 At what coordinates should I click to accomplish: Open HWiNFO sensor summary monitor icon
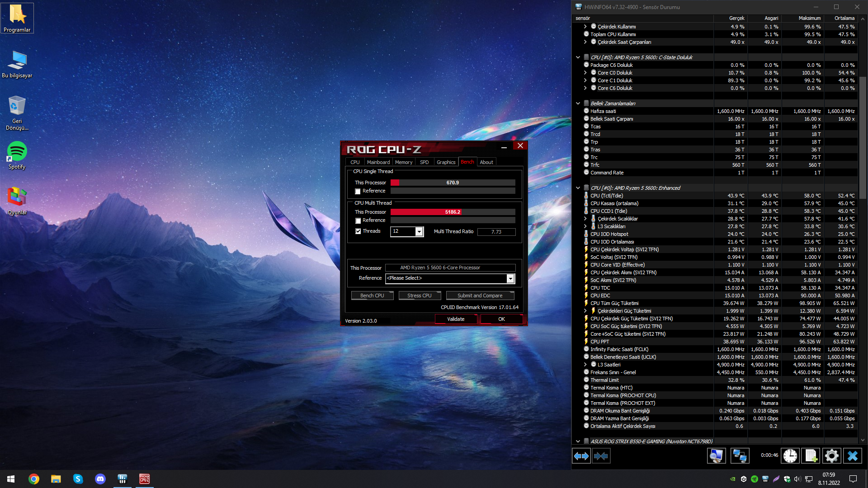click(716, 456)
